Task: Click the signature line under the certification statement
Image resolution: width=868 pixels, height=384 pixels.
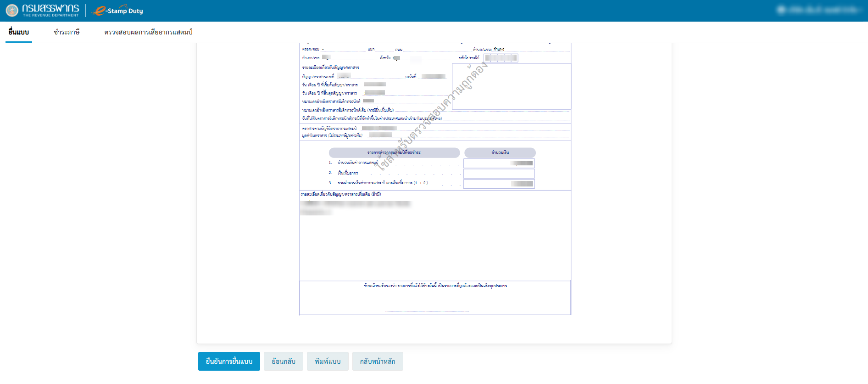Action: point(427,311)
